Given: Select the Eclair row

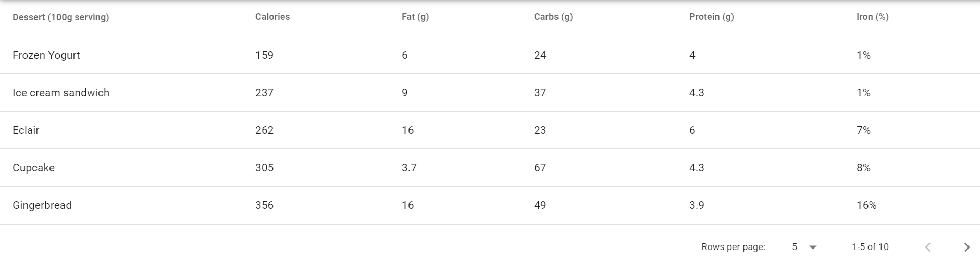Looking at the screenshot, I should pyautogui.click(x=490, y=130).
